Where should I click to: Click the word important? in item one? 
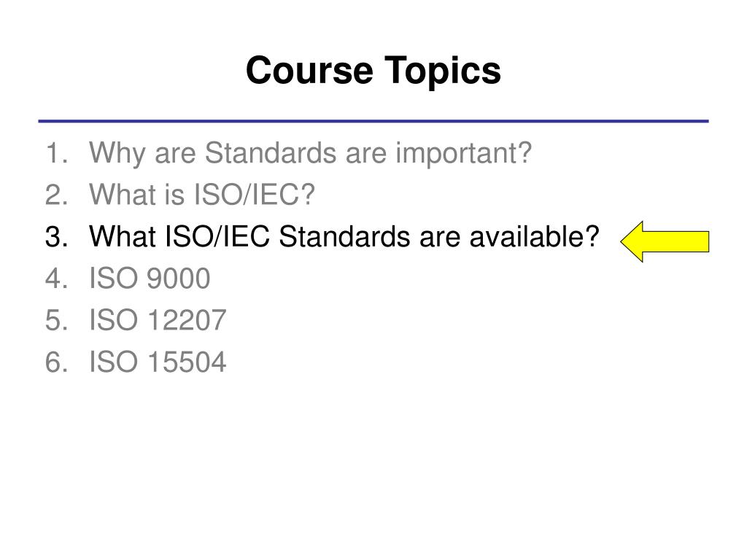pos(463,153)
